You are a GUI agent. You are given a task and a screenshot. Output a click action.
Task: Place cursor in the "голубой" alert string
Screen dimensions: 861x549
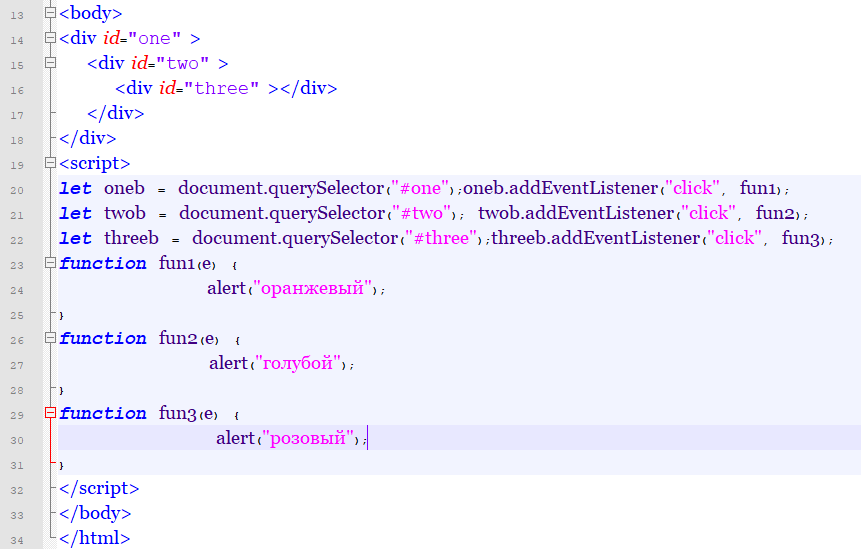click(x=301, y=364)
